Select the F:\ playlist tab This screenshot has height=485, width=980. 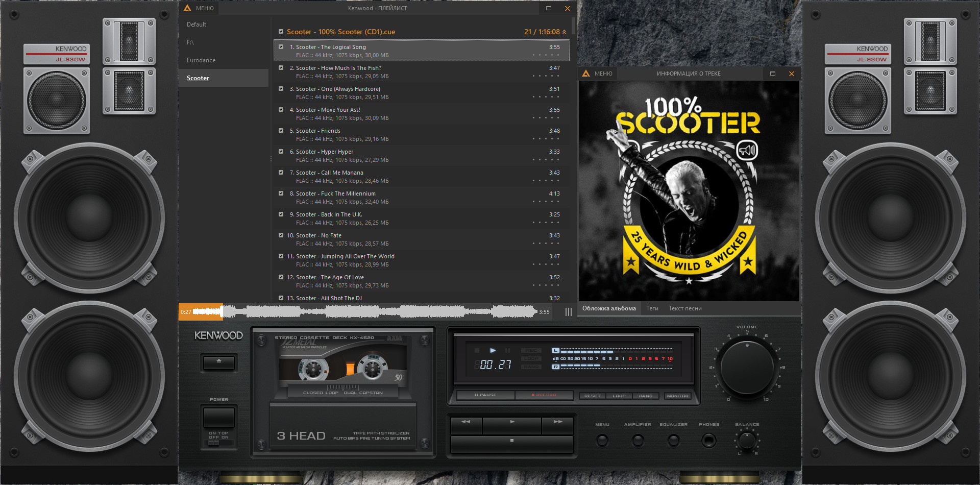coord(224,42)
